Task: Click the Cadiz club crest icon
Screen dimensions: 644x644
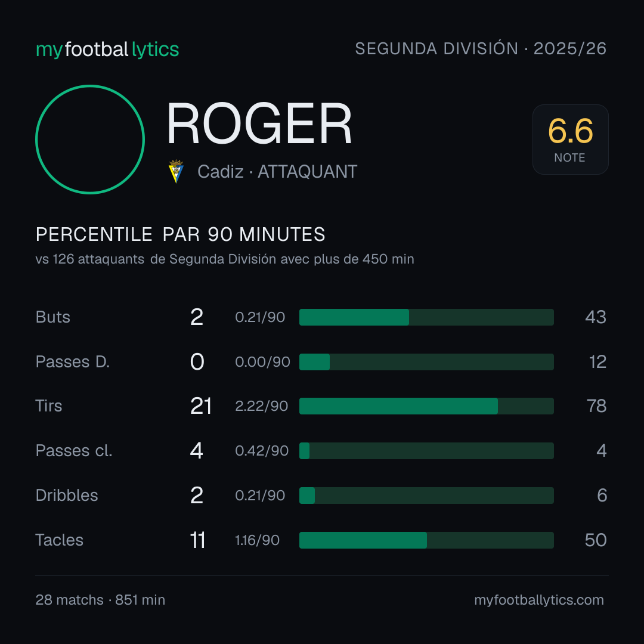Action: 176,171
